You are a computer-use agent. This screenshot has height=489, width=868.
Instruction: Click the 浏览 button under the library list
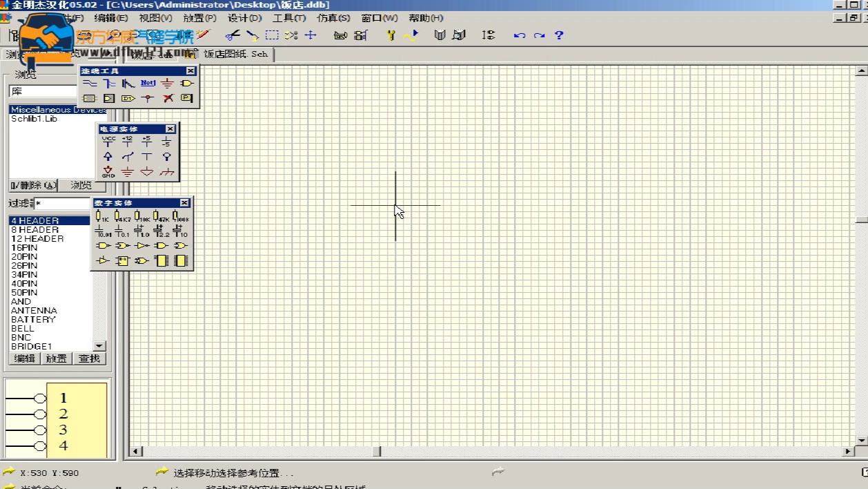[81, 185]
